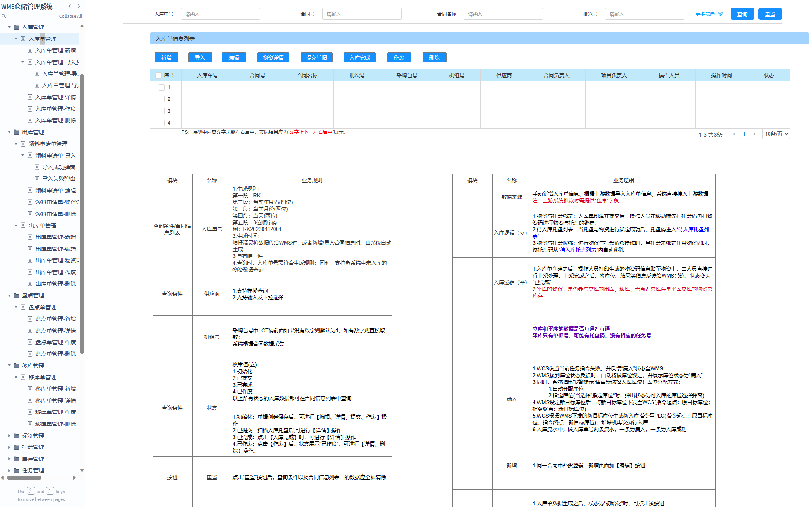812x507 pixels.
Task: Open 移库单管理-详情 page in tree
Action: click(56, 401)
